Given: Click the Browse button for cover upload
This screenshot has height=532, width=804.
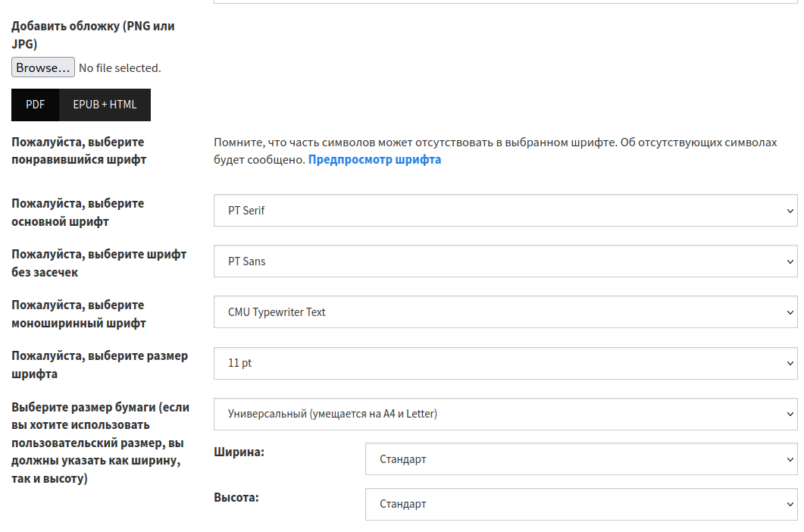Looking at the screenshot, I should click(43, 67).
